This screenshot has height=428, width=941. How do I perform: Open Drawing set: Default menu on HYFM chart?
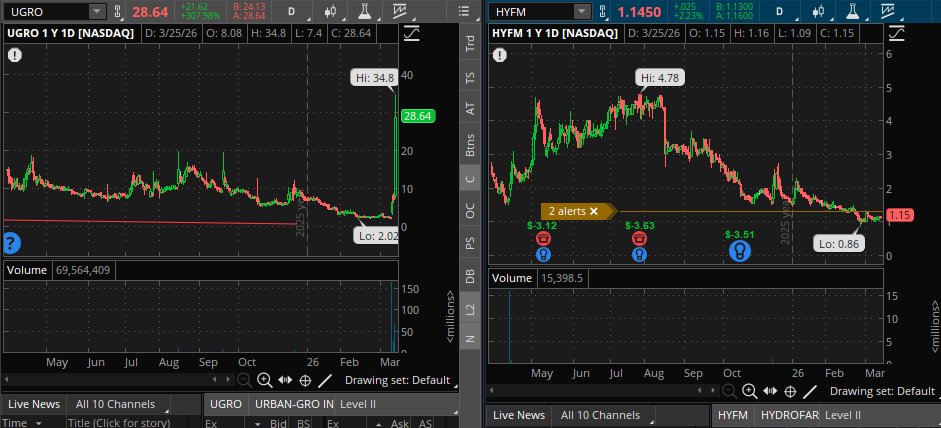point(882,391)
